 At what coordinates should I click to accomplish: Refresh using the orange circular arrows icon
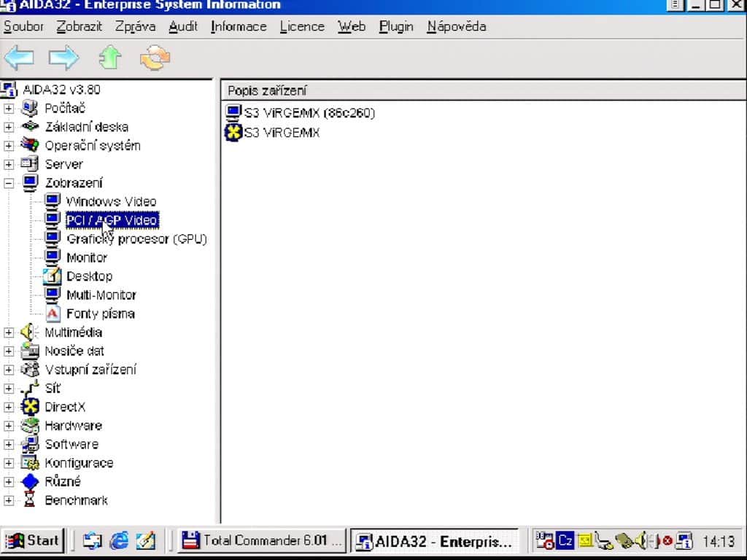point(155,58)
